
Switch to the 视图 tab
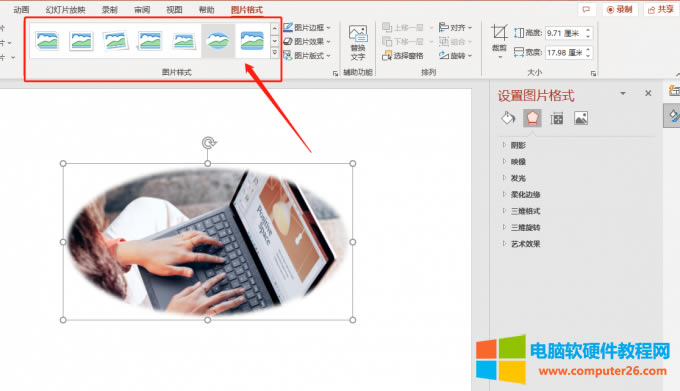174,10
